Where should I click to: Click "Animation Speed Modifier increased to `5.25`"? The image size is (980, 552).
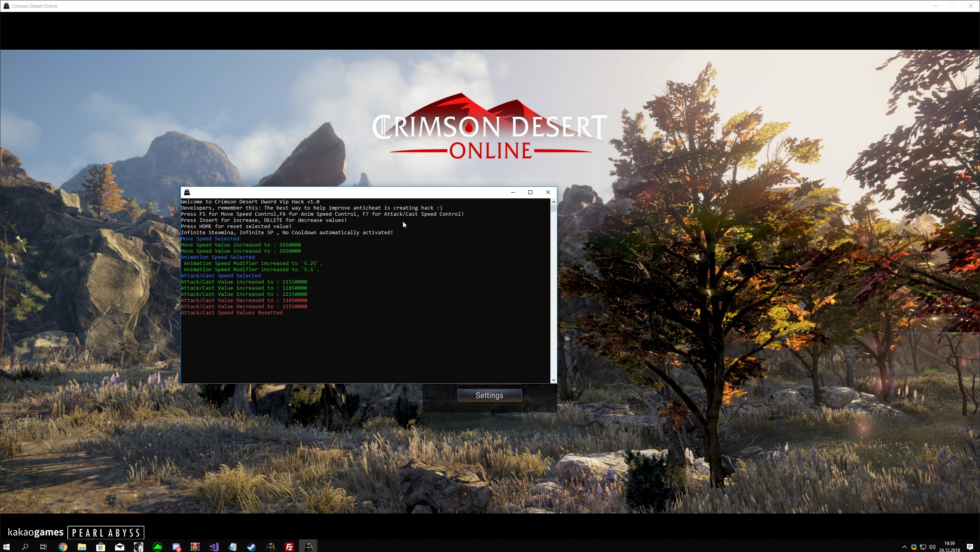click(253, 263)
